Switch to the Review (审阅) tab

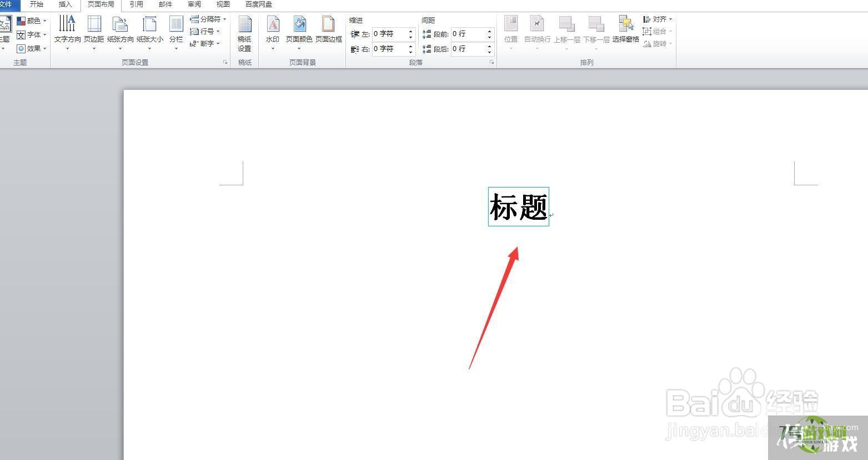194,4
